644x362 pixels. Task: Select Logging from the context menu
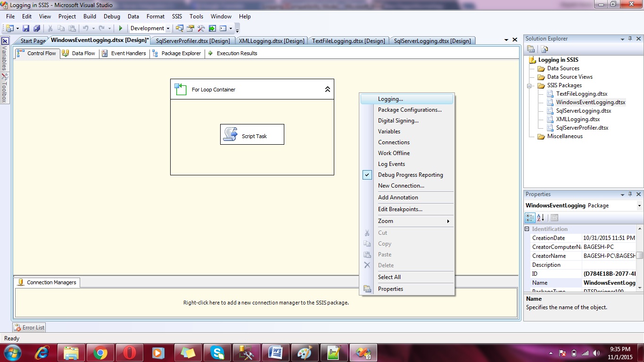point(390,99)
